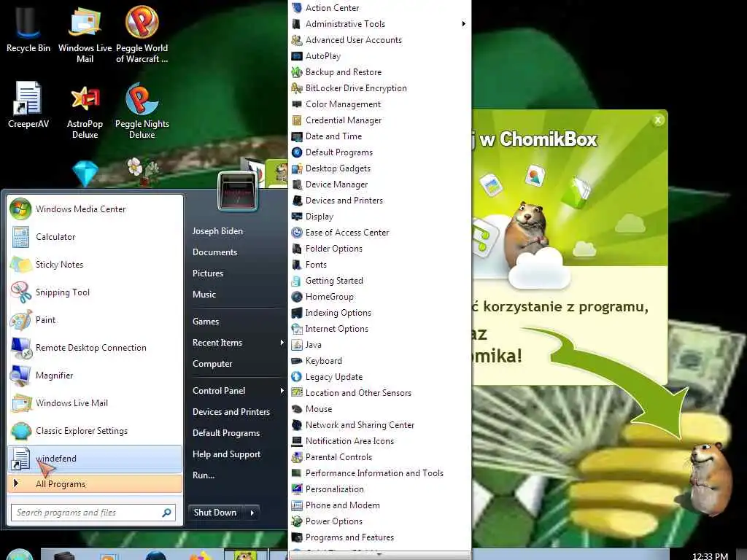747x560 pixels.
Task: Launch Magnifier icon in Start menu
Action: pyautogui.click(x=20, y=376)
